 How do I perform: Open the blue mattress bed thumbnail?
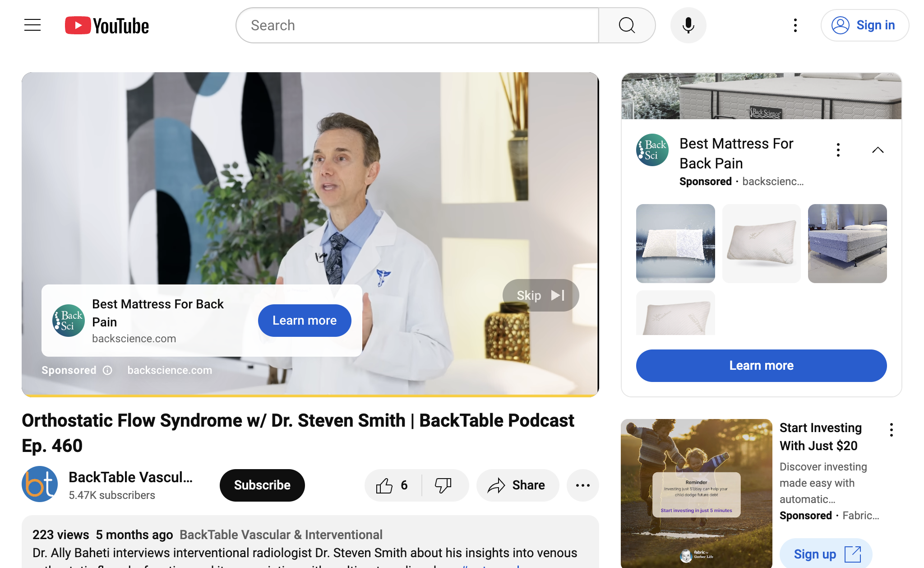[x=847, y=243]
